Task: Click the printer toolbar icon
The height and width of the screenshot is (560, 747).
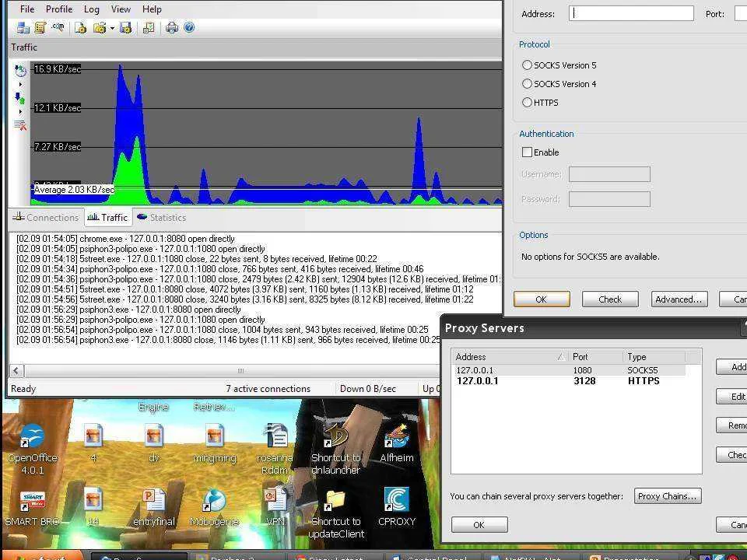Action: click(x=171, y=28)
